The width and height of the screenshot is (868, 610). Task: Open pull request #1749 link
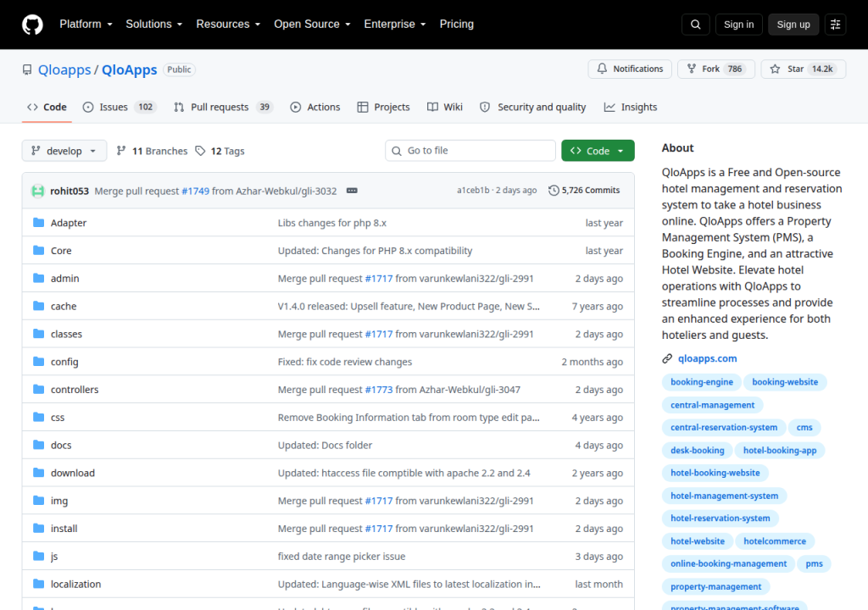(x=196, y=191)
